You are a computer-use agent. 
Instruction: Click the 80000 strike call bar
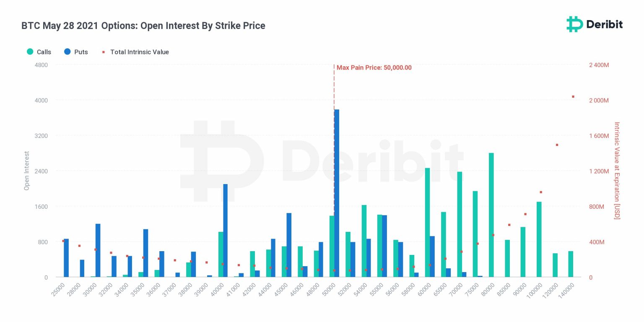click(491, 215)
